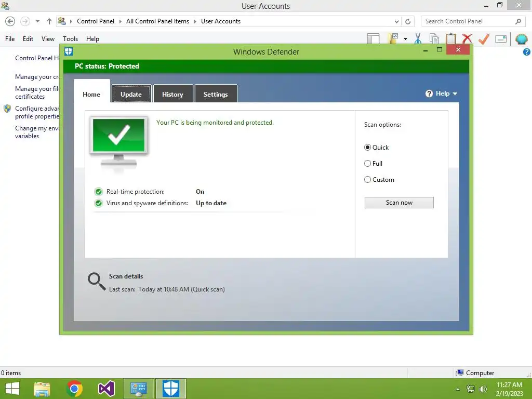Open Manage your file encryption certificates link
This screenshot has width=532, height=399.
(x=37, y=92)
